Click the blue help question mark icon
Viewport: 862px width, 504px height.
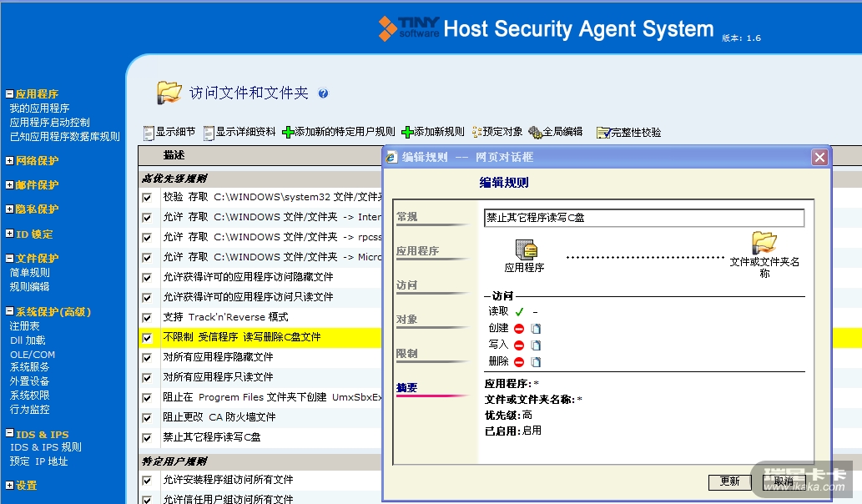click(x=323, y=94)
